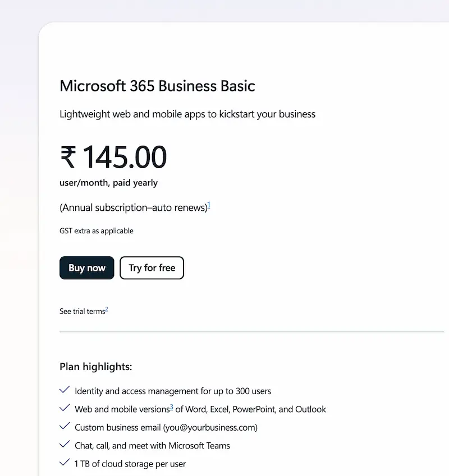Click the GST extra as applicable note
449x476 pixels.
click(x=97, y=231)
